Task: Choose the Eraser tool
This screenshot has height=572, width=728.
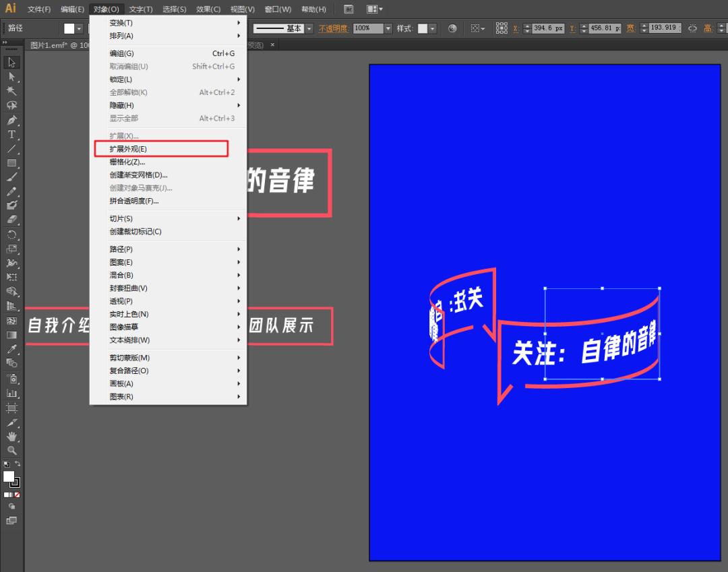Action: [x=11, y=216]
